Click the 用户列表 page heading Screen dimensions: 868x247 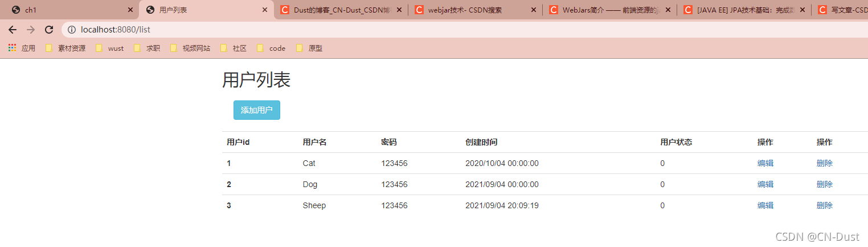[256, 80]
